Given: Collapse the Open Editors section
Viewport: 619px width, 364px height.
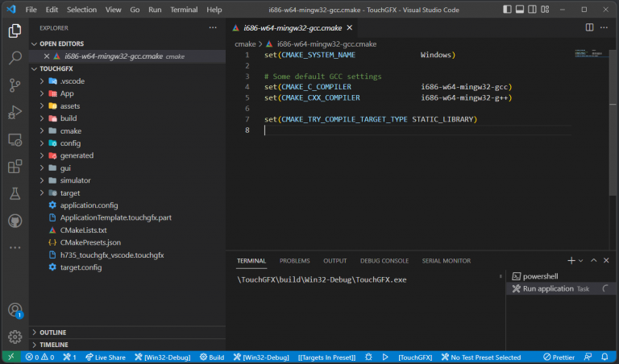Looking at the screenshot, I should (127, 43).
